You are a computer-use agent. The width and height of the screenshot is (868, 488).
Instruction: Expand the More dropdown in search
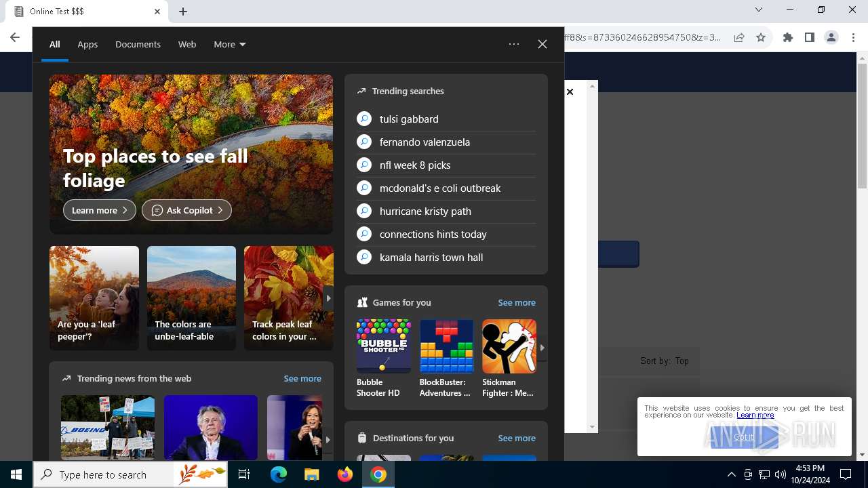pyautogui.click(x=230, y=44)
